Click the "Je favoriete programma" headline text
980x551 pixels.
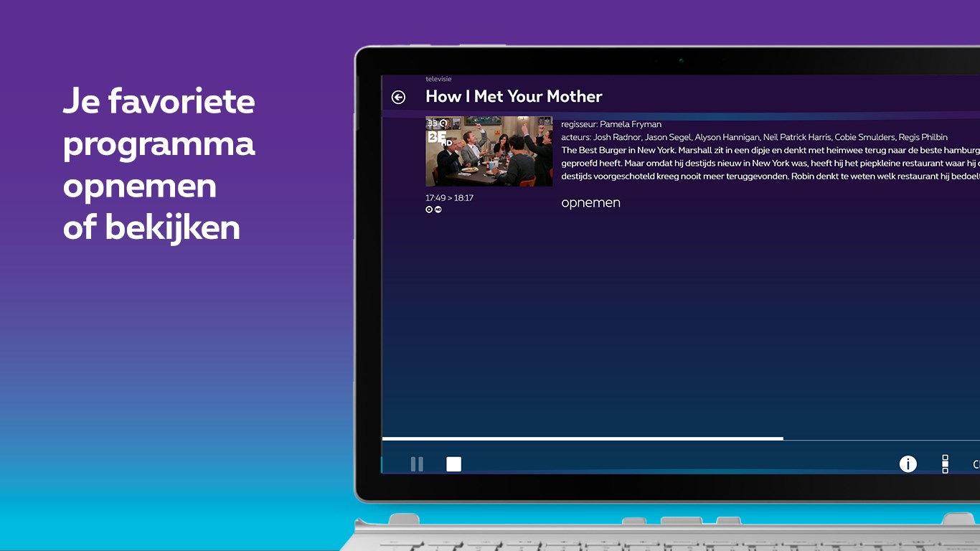point(159,122)
